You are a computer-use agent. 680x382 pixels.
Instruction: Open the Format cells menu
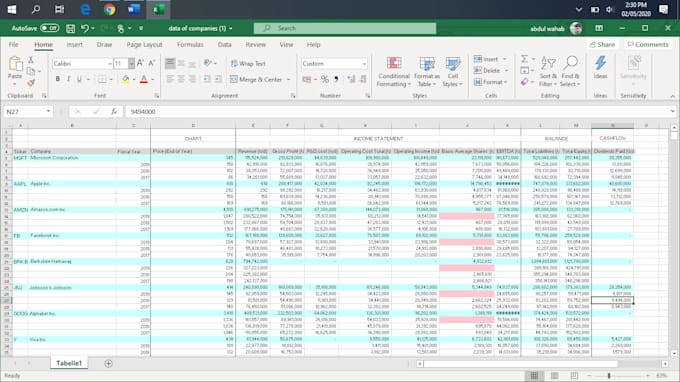pyautogui.click(x=489, y=82)
